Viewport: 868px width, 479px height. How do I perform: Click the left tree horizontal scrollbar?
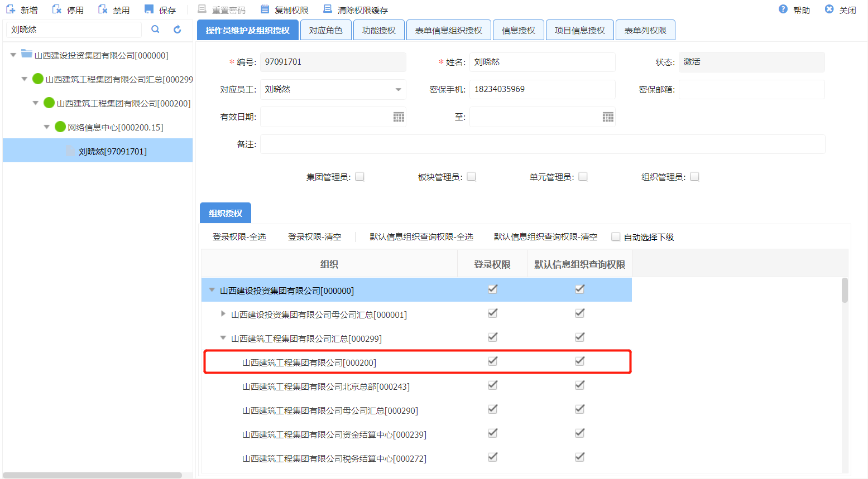[93, 475]
